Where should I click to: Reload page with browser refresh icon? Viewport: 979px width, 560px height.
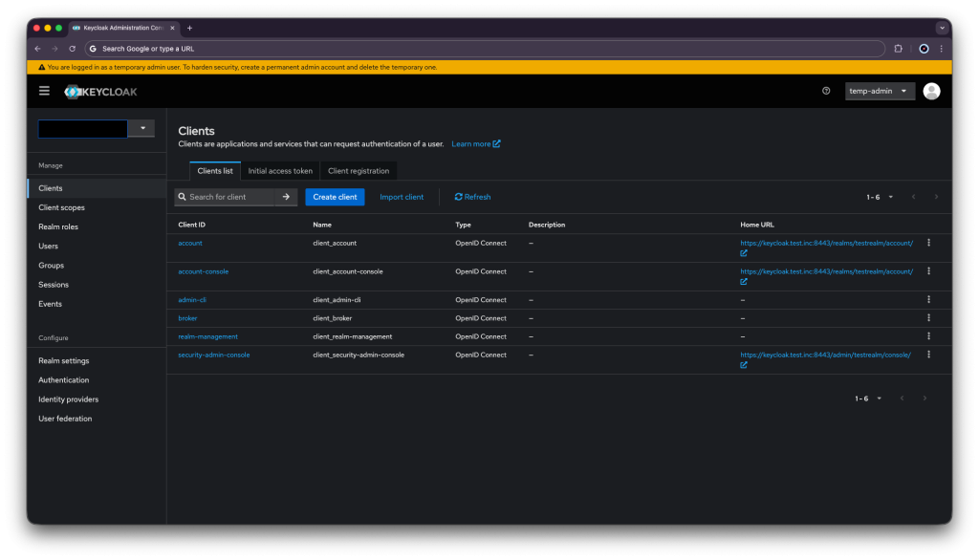(x=72, y=48)
